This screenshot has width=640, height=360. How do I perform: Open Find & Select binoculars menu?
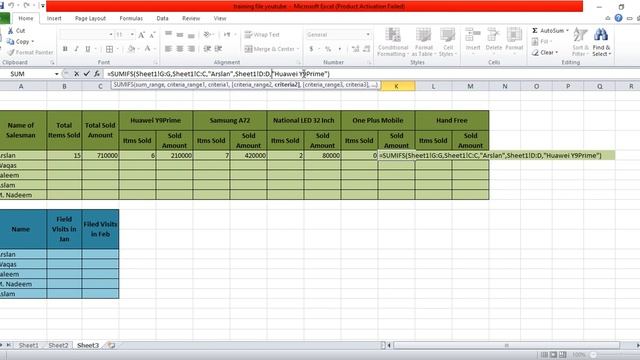601,42
